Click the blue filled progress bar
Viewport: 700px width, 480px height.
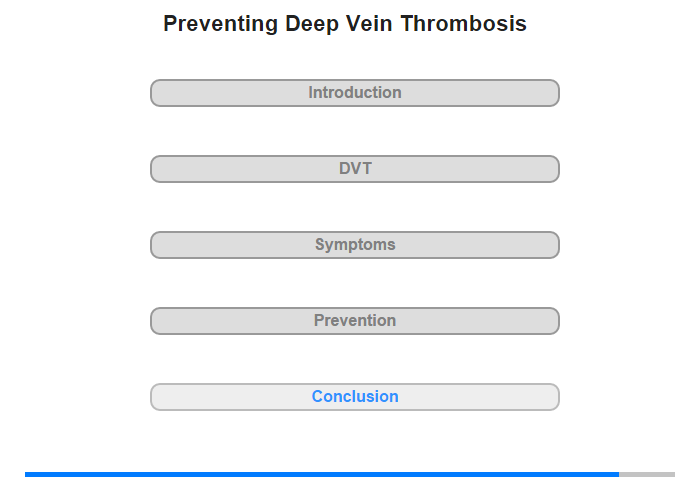point(320,474)
